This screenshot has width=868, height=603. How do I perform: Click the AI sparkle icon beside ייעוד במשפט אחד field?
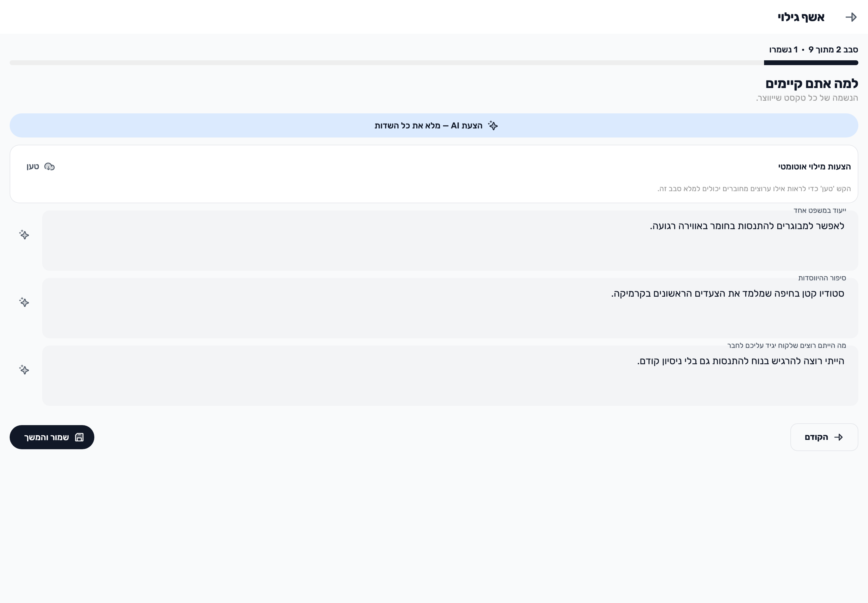point(24,235)
